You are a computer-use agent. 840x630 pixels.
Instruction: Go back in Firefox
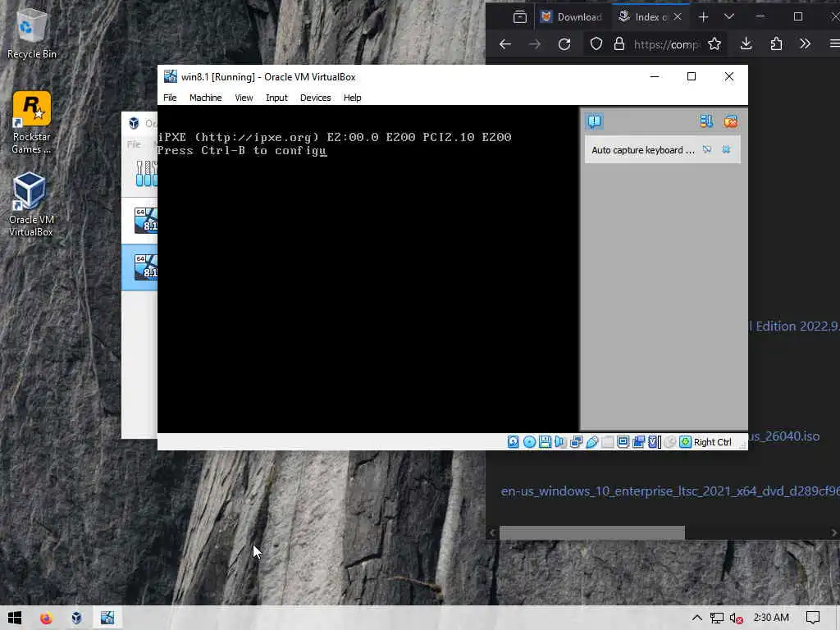point(505,44)
